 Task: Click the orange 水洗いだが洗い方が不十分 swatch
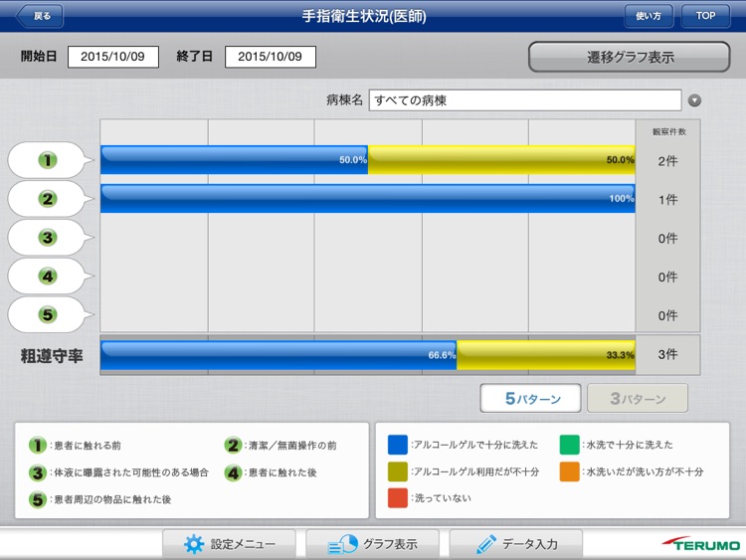570,471
